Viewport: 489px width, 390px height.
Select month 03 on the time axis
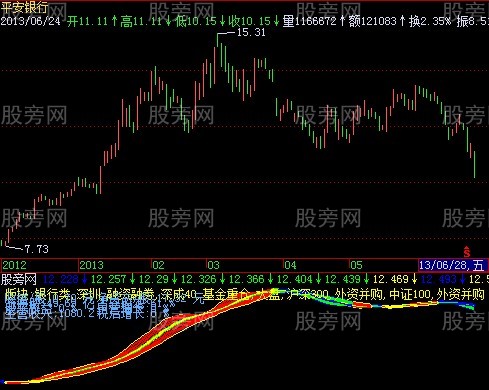213,265
